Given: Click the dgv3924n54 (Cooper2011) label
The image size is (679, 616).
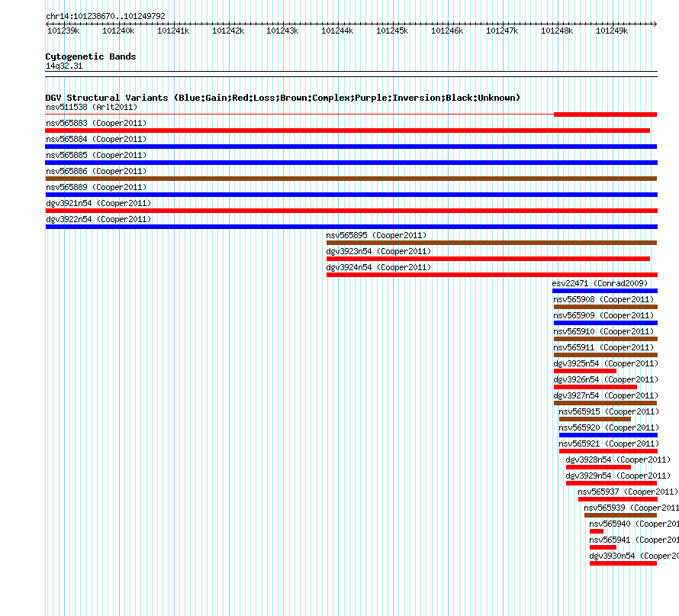Looking at the screenshot, I should 379,267.
